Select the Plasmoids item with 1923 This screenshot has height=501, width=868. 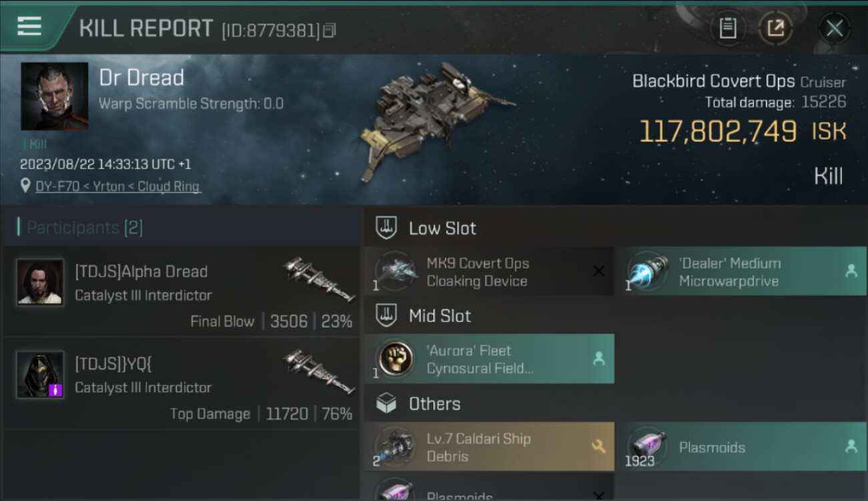click(740, 448)
